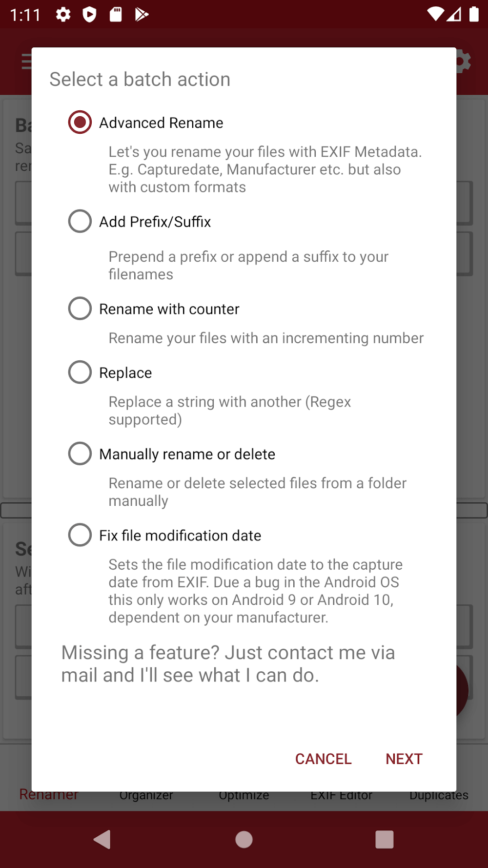The image size is (488, 868).
Task: Tap the settings gear in status bar
Action: pyautogui.click(x=63, y=15)
